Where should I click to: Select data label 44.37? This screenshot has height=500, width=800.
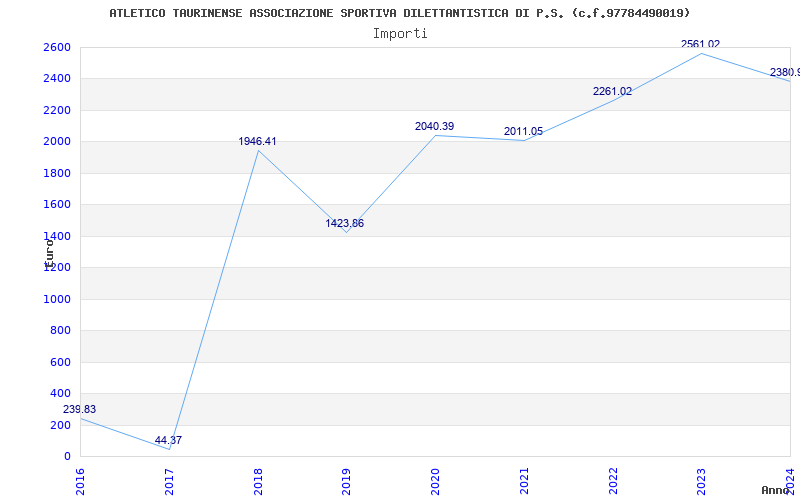pos(168,440)
